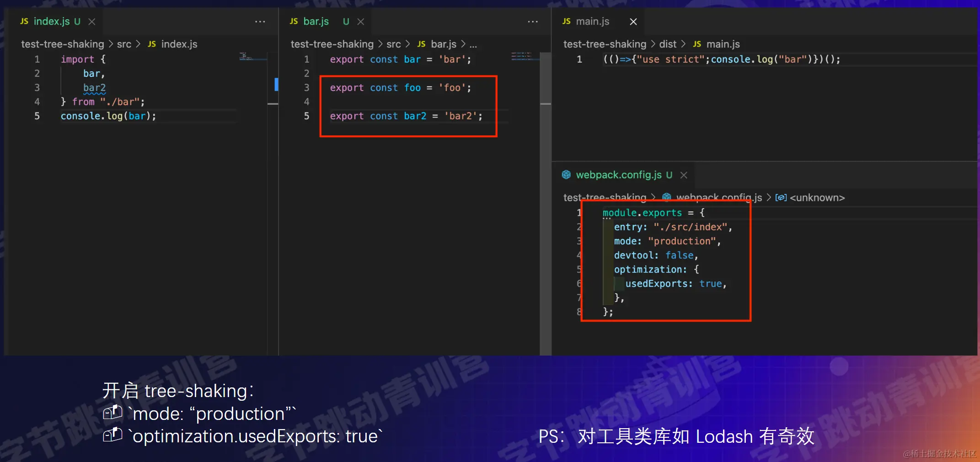Open src breadcrumb in bar.js editor

coord(394,44)
